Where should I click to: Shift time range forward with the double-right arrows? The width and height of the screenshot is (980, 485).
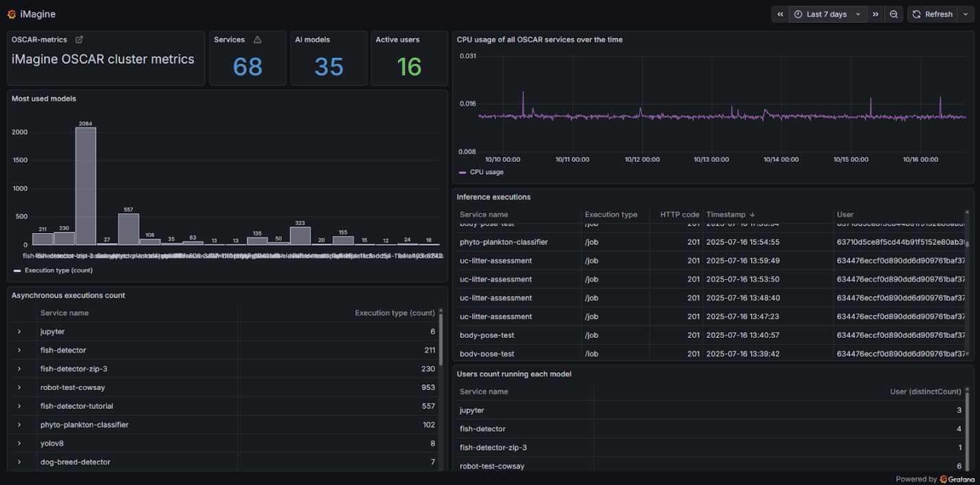click(875, 14)
